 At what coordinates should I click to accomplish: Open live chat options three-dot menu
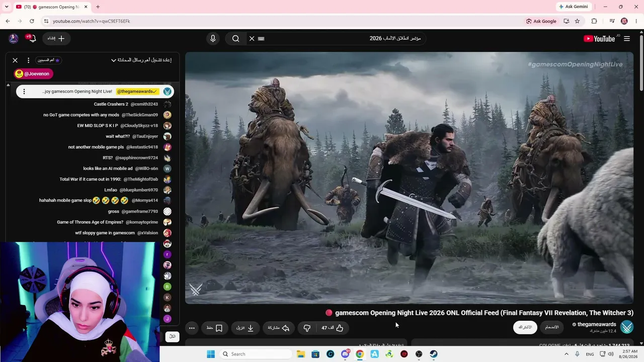(28, 60)
